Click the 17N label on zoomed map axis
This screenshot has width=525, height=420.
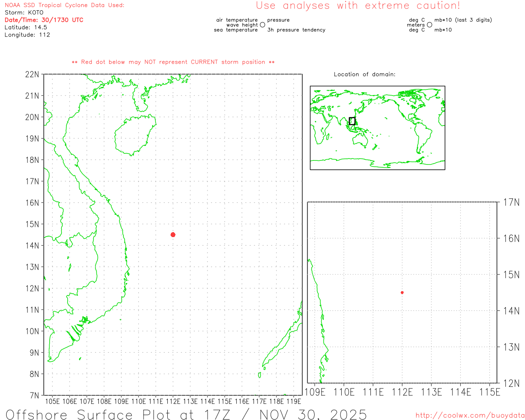[511, 202]
